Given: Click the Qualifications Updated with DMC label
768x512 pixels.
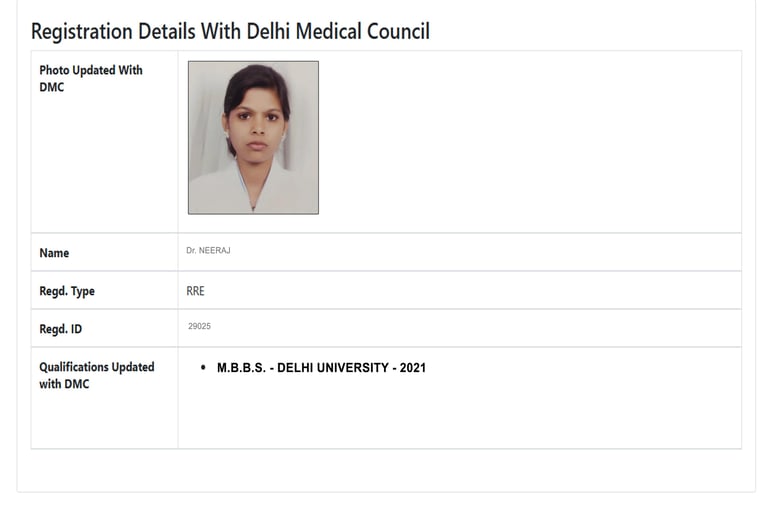Looking at the screenshot, I should point(97,375).
